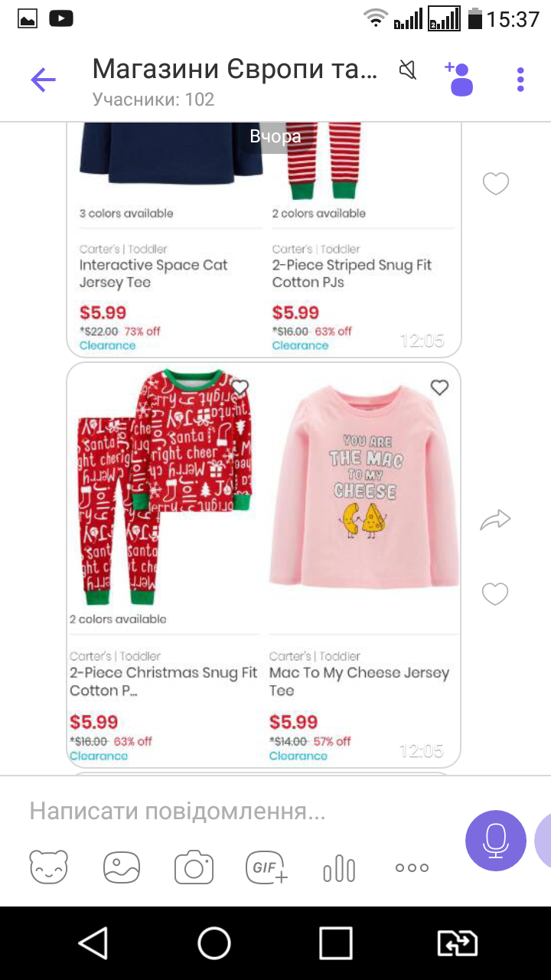Create a poll with bars icon

pyautogui.click(x=339, y=868)
